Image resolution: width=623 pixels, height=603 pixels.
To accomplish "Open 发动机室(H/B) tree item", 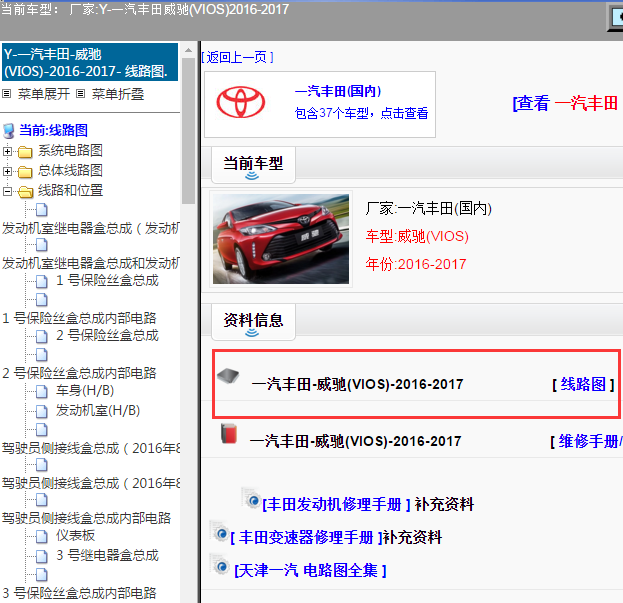I will (x=98, y=410).
